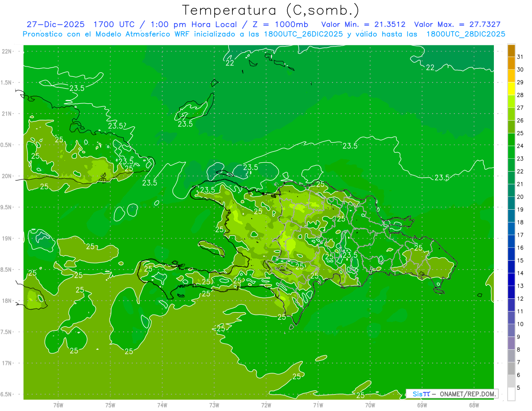Select the Valor Min. = 21.3512 readout
The width and height of the screenshot is (532, 411).
click(363, 24)
